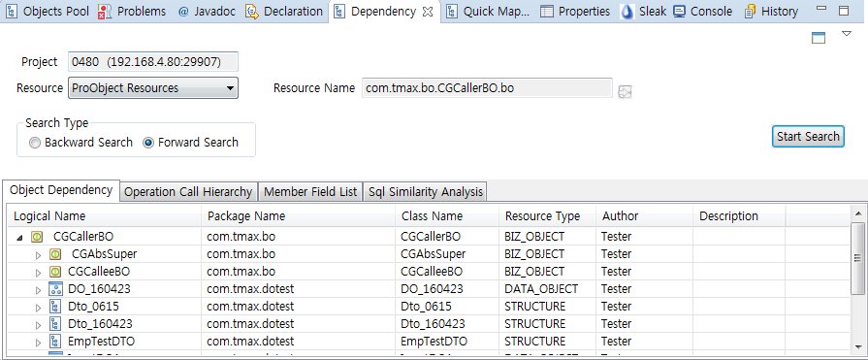Screen dimensions: 868x360
Task: Open the Operation Call Hierarchy tab
Action: [188, 192]
